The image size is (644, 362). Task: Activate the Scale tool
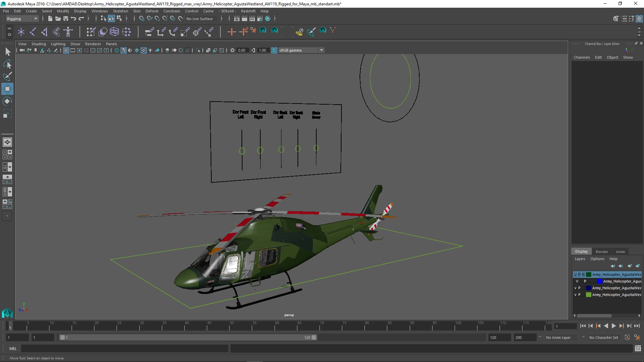pyautogui.click(x=7, y=114)
